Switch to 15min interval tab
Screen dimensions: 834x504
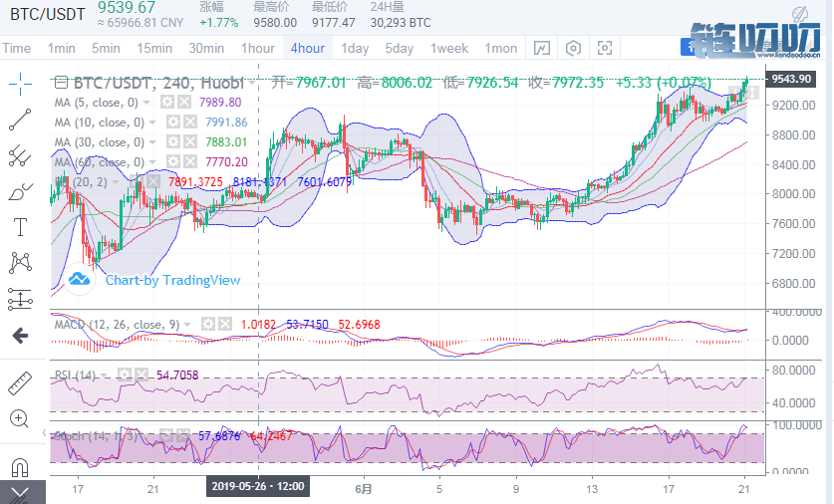pyautogui.click(x=154, y=49)
